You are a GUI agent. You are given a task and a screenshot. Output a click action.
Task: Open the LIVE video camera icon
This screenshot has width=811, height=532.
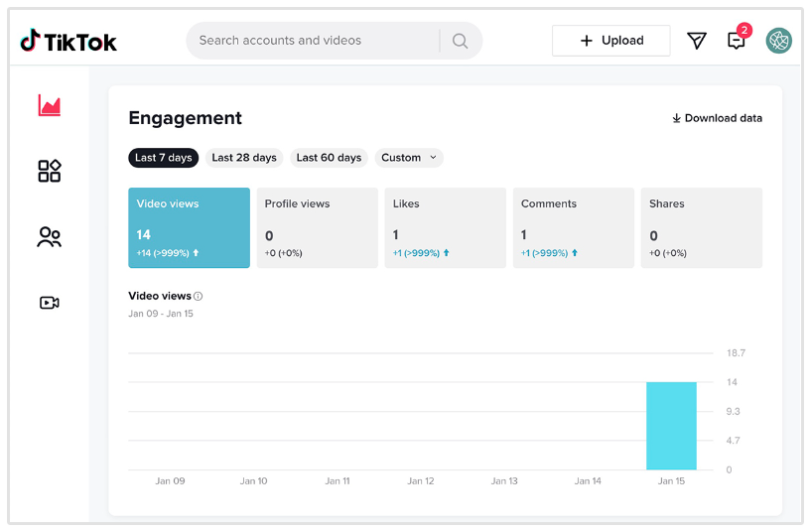tap(50, 303)
